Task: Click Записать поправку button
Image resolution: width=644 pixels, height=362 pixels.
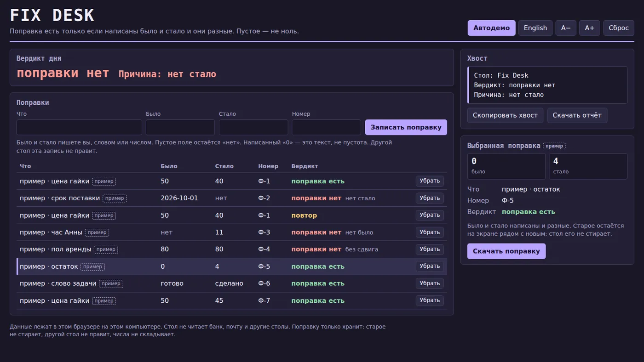Action: point(406,127)
